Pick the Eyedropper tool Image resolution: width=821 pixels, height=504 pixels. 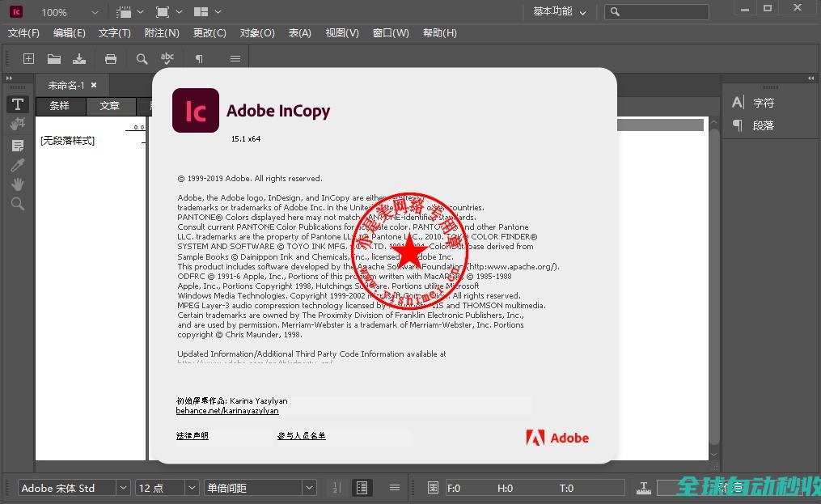(x=17, y=165)
